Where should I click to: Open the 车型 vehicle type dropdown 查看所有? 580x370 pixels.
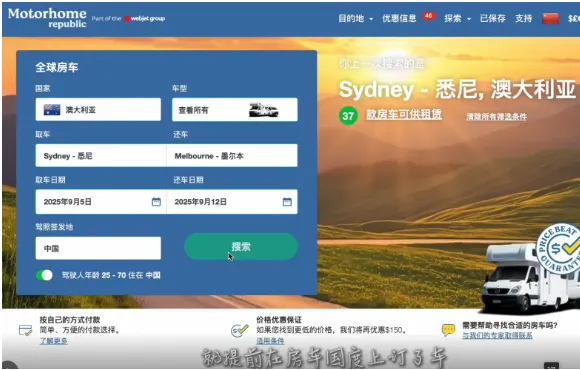coord(235,110)
